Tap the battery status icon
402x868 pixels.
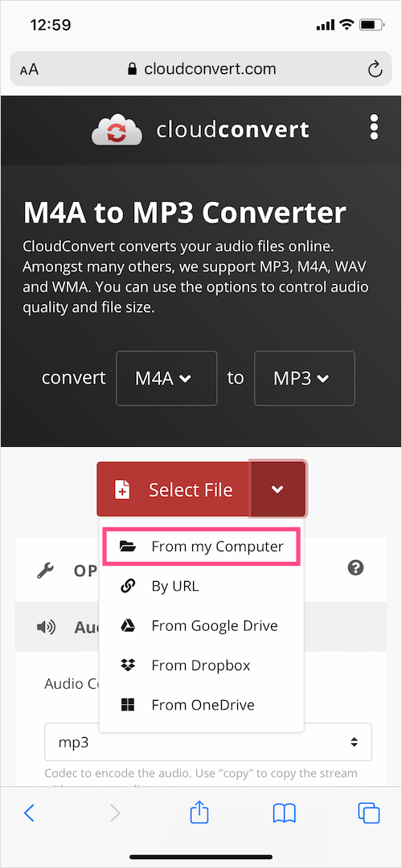371,25
